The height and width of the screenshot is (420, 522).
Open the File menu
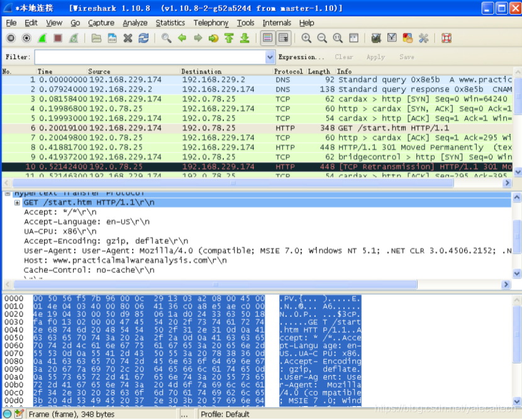[11, 23]
